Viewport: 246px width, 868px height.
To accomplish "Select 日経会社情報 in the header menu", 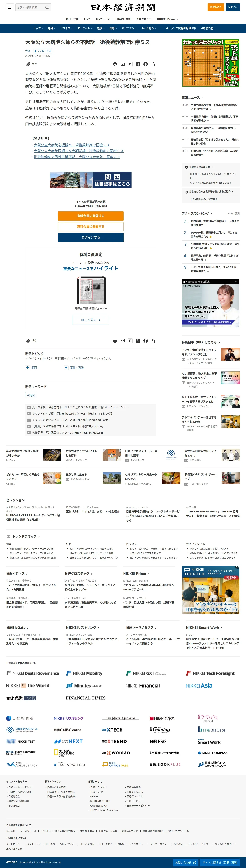I will (123, 19).
